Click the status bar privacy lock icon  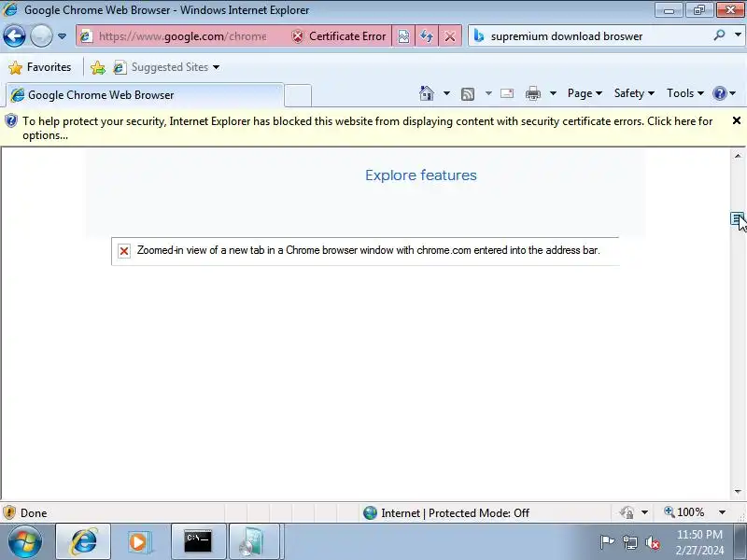627,512
